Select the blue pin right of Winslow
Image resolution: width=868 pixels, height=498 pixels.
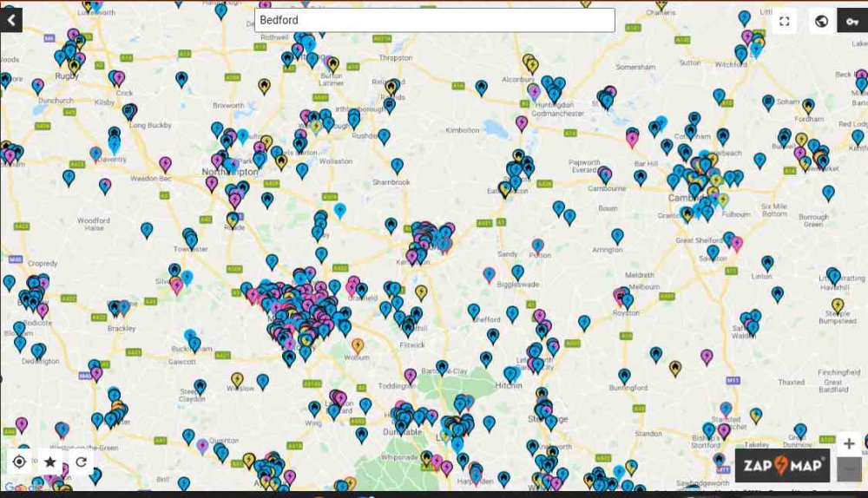tap(263, 381)
